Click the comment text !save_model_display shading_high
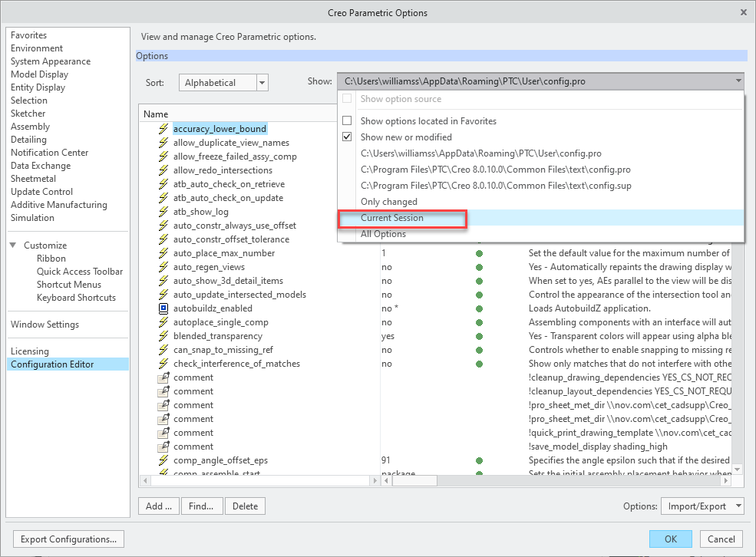The width and height of the screenshot is (756, 557). coord(599,447)
